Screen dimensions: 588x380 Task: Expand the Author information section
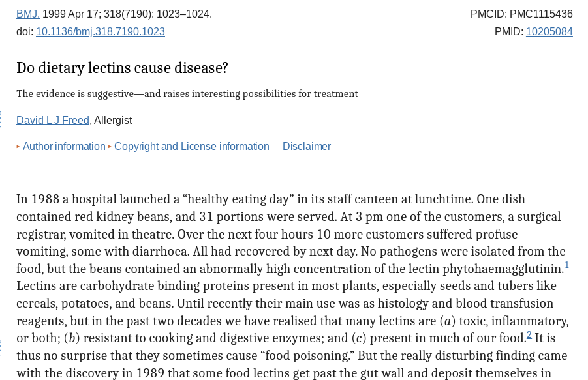click(63, 147)
